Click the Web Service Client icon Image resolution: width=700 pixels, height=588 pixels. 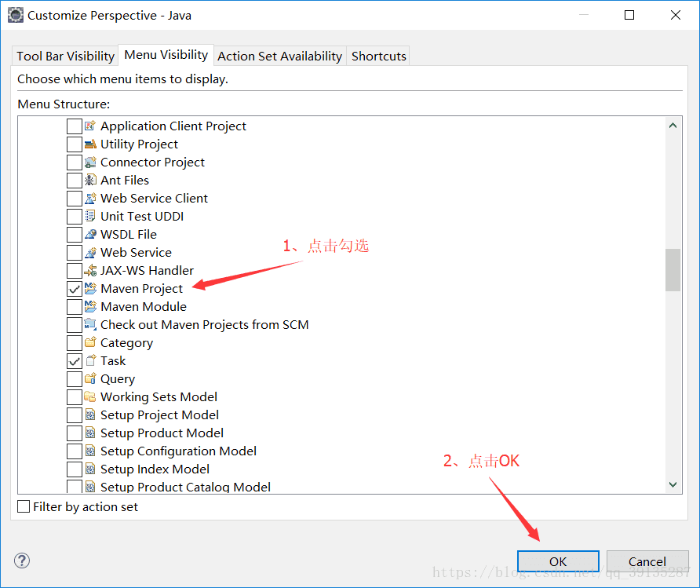tap(90, 199)
